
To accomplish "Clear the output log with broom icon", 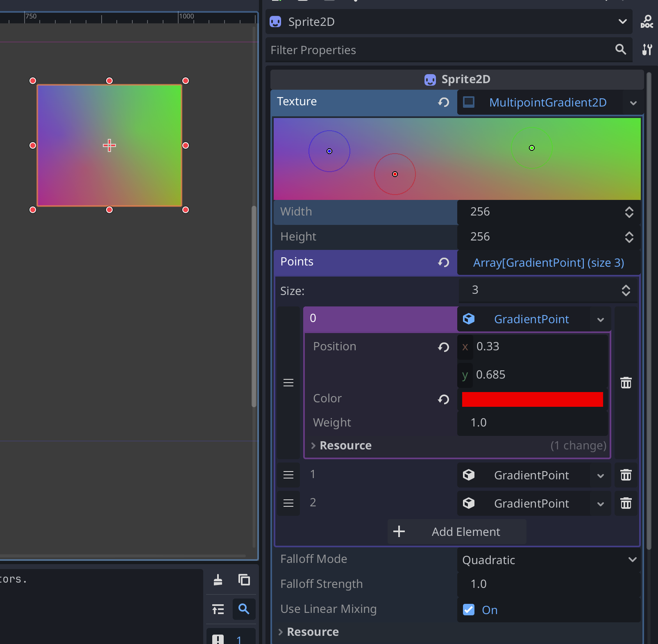I will 218,580.
